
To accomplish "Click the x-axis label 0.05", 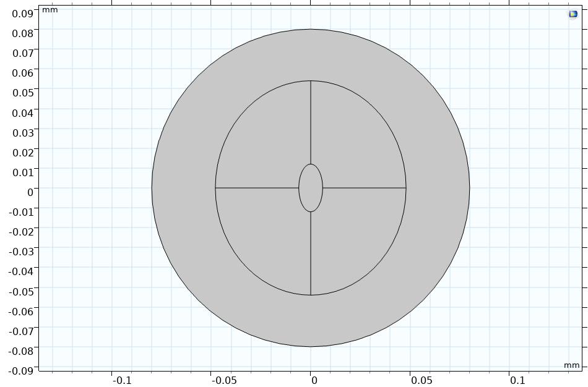I will pyautogui.click(x=422, y=381).
